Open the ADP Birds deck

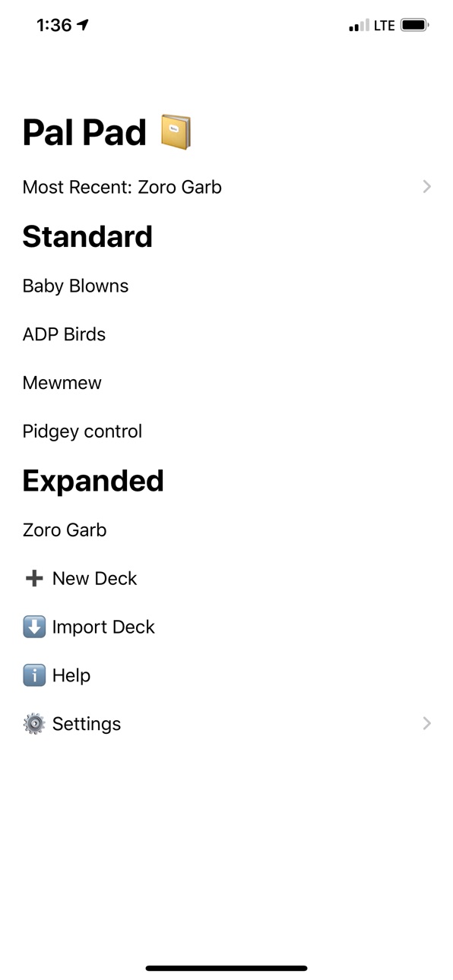click(64, 334)
